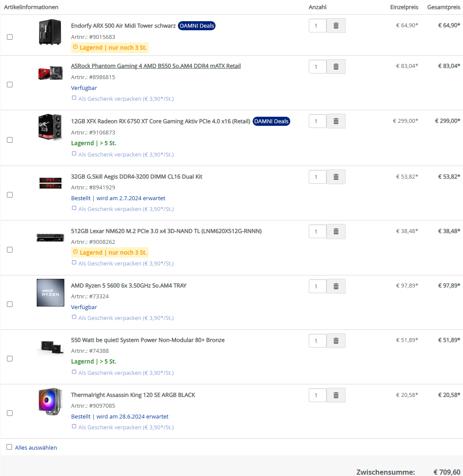Screen dimensions: 463x476
Task: Click the Endorfy case product thumbnail
Action: (x=51, y=32)
